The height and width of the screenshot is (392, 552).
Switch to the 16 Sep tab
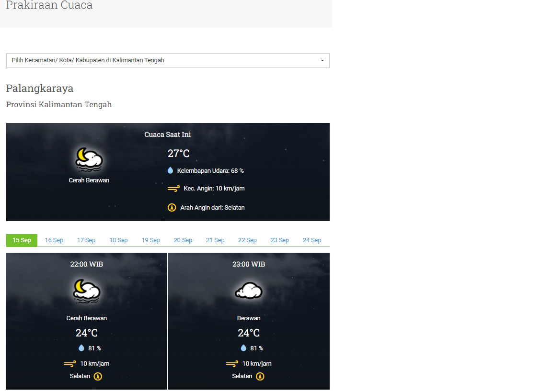coord(54,240)
